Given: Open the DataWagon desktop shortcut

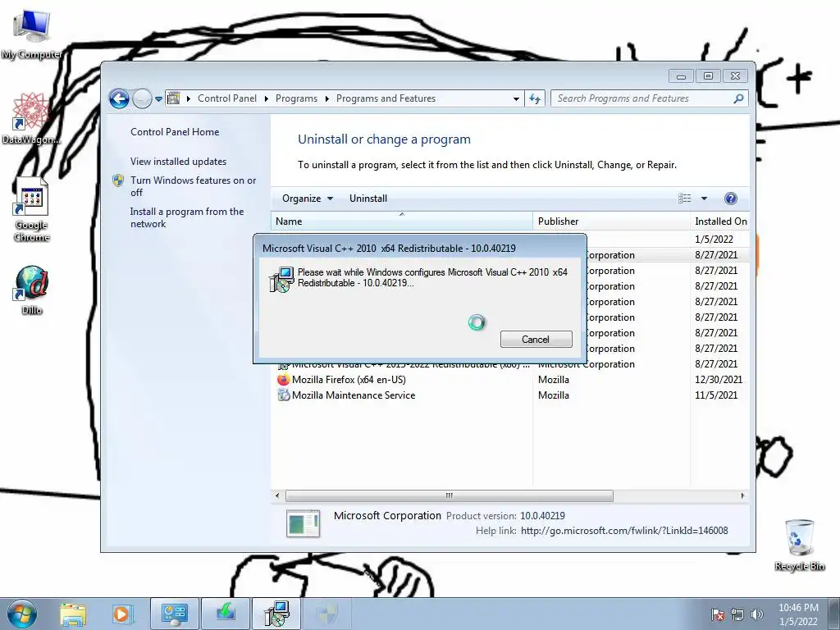Looking at the screenshot, I should pos(31,118).
